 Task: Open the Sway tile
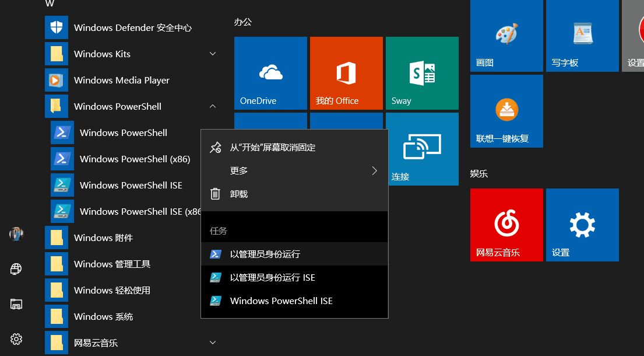[422, 73]
